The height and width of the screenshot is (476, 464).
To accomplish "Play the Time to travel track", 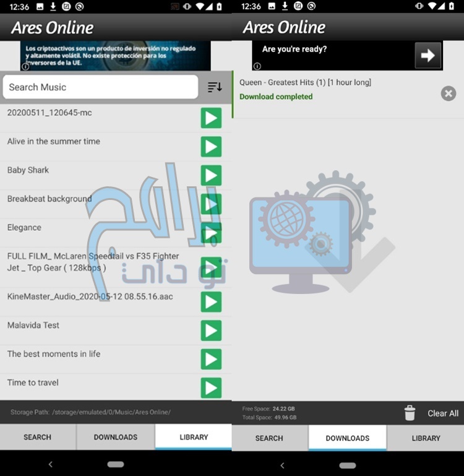I will coord(211,387).
